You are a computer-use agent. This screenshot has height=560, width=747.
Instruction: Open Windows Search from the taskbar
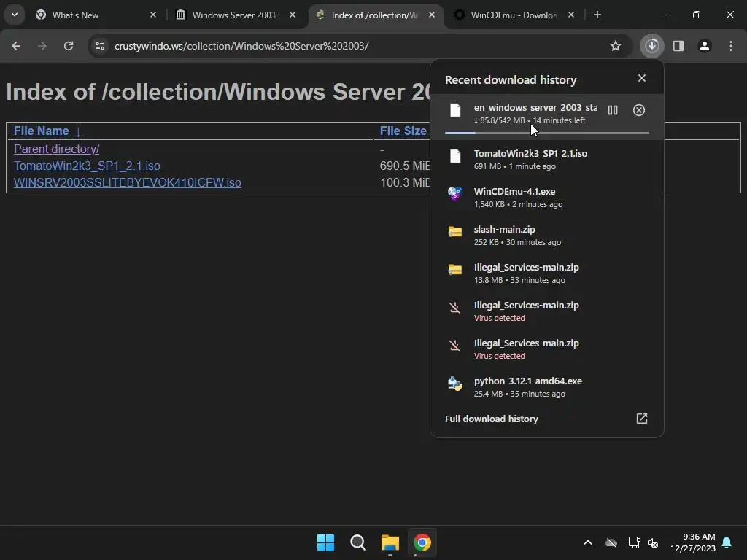click(357, 542)
